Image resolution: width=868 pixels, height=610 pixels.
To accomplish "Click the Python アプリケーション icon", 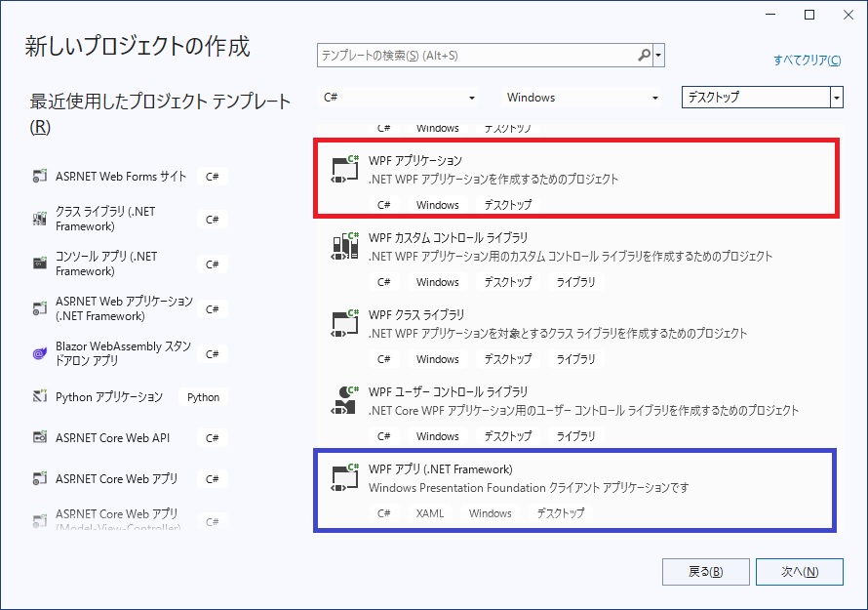I will [39, 396].
